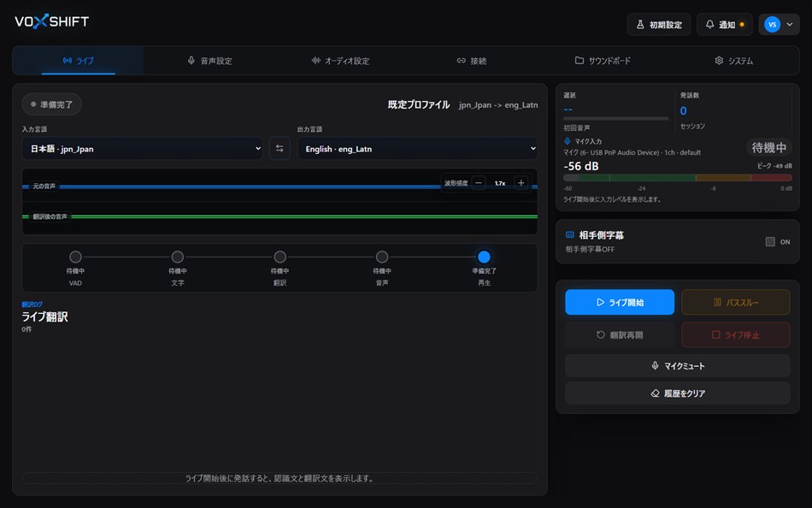The width and height of the screenshot is (812, 508).
Task: Click the 待機中 status badge in mic panel
Action: (x=769, y=148)
